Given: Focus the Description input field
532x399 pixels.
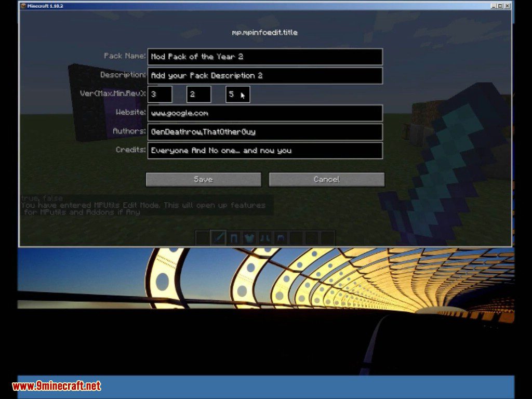Looking at the screenshot, I should click(265, 76).
